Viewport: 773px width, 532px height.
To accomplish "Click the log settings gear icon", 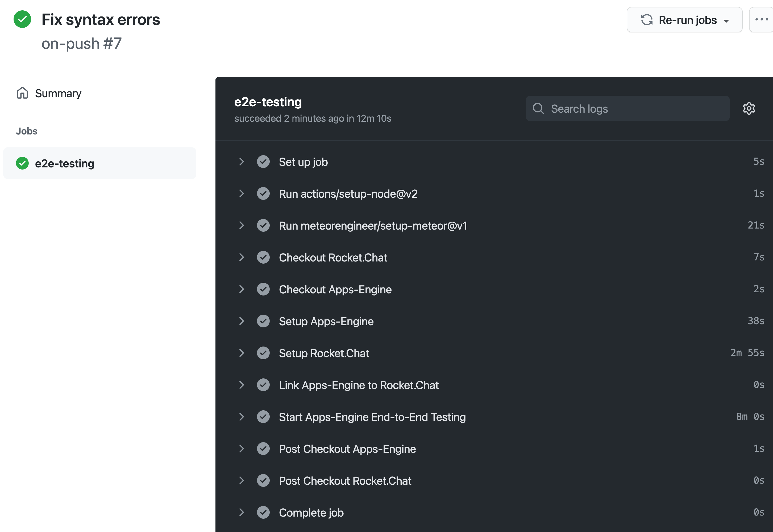I will pos(749,109).
